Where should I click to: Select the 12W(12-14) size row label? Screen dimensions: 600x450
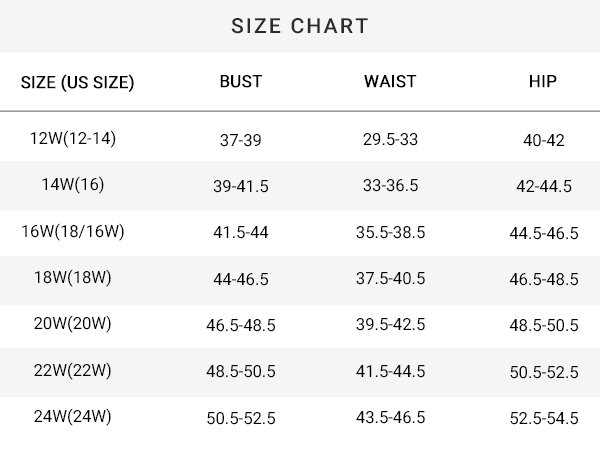(x=73, y=139)
